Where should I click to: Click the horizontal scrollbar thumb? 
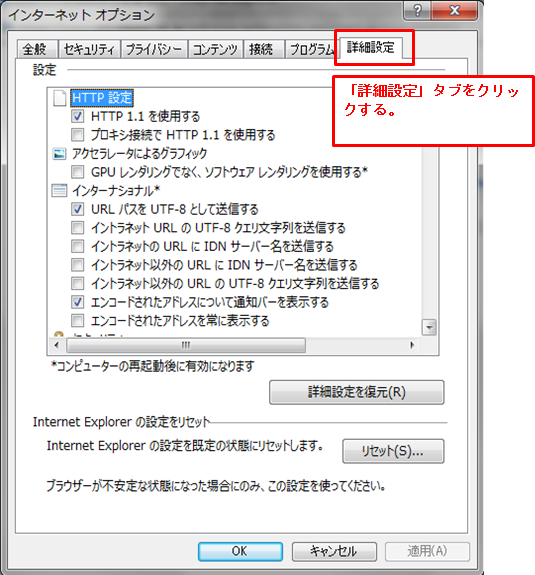tap(186, 345)
